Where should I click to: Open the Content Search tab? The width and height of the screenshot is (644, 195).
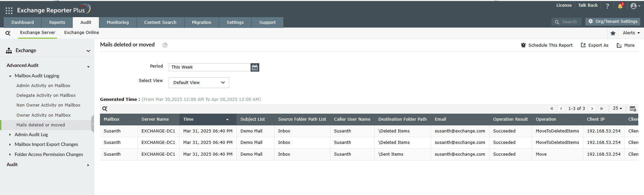(x=160, y=23)
